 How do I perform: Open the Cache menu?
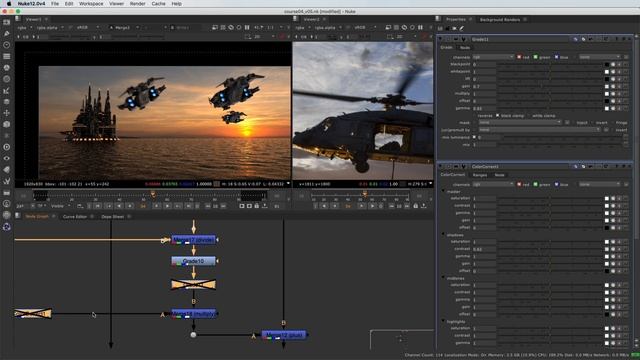158,4
